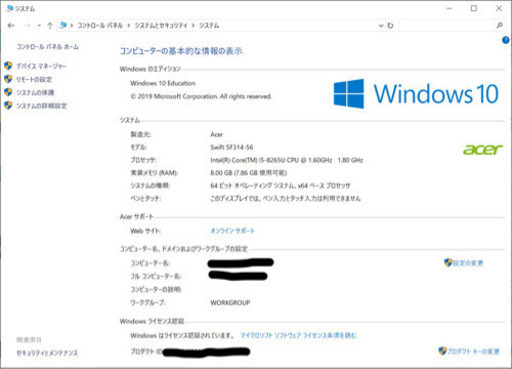512x369 pixels.
Task: Select manufacturer value Acer
Action: (217, 134)
